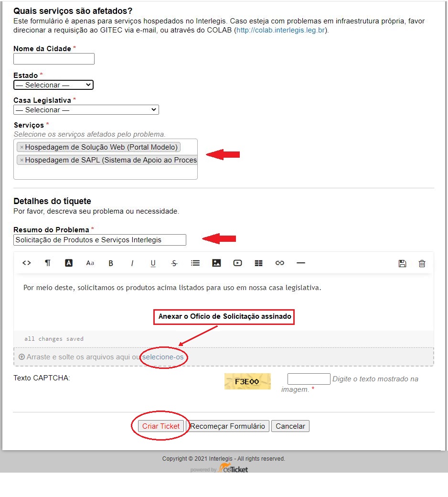
Task: Open paragraph format options in editor
Action: [x=48, y=263]
